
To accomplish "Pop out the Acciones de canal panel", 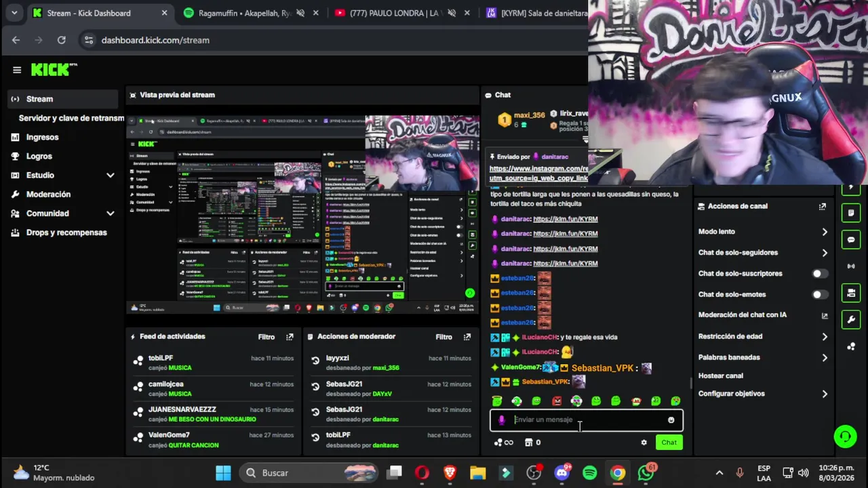I will 823,207.
